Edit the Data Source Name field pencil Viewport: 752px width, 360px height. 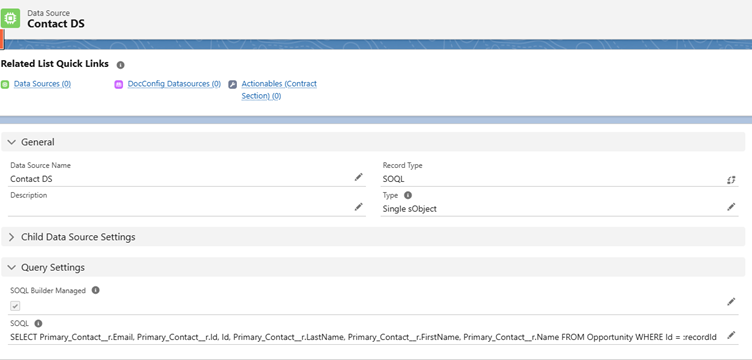[358, 177]
